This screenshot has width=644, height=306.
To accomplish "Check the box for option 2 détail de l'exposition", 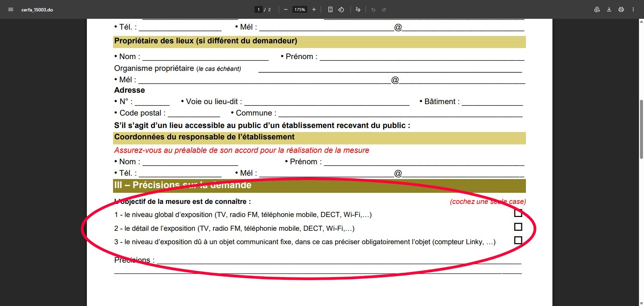I will (518, 227).
